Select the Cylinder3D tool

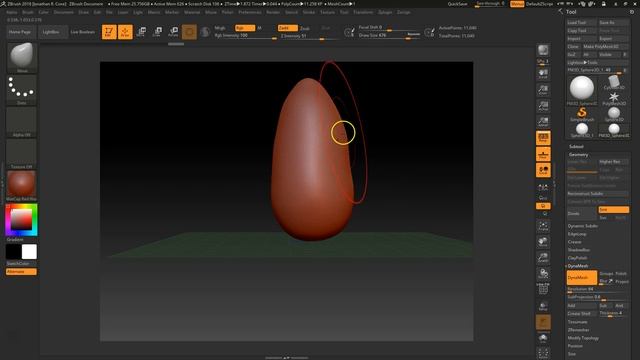click(614, 83)
